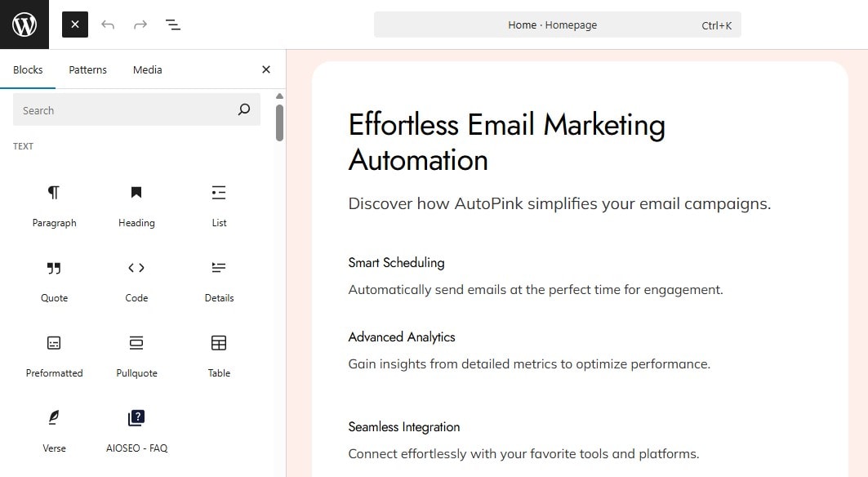Click the TEXT category label
868x477 pixels.
23,146
